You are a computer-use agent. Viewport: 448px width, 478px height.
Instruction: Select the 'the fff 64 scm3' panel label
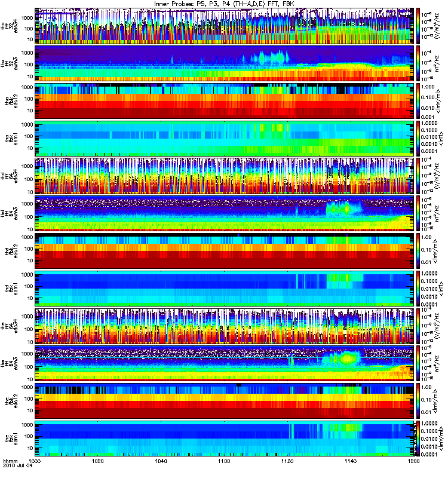[x=10, y=364]
